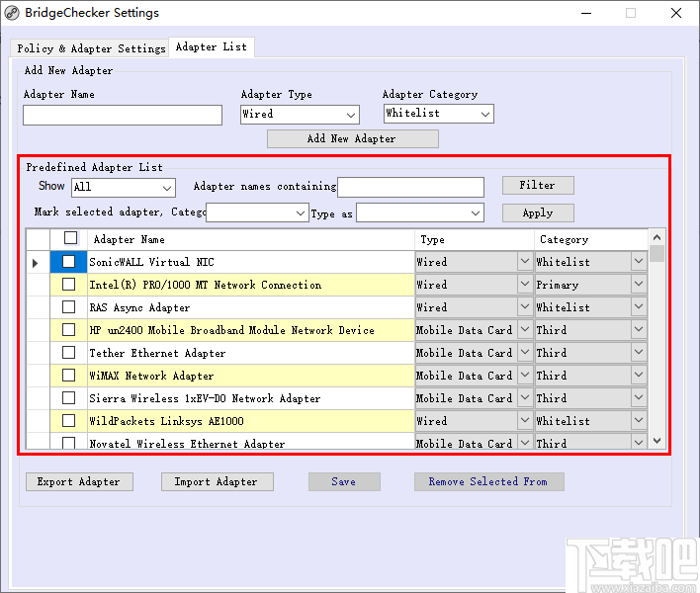Switch to Policy & Adapter Settings tab

pyautogui.click(x=91, y=48)
